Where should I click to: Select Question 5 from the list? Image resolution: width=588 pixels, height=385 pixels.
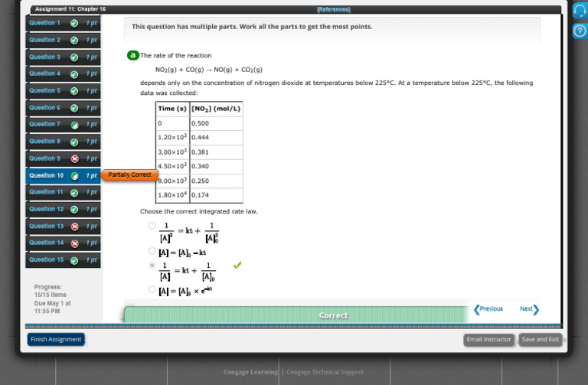click(x=63, y=91)
